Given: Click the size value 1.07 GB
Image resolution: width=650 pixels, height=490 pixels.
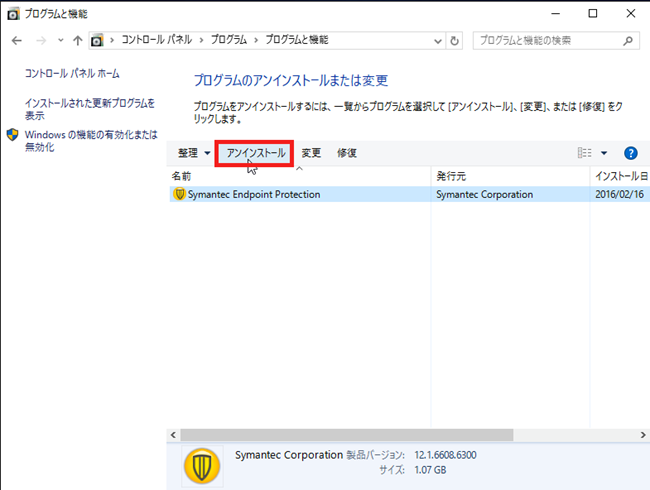Looking at the screenshot, I should [430, 470].
